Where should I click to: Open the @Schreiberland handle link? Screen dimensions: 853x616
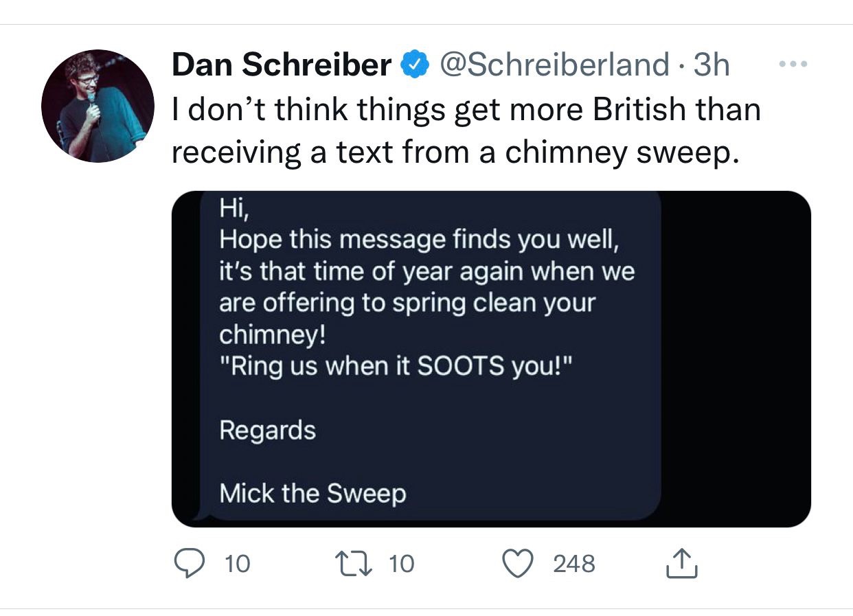click(553, 65)
